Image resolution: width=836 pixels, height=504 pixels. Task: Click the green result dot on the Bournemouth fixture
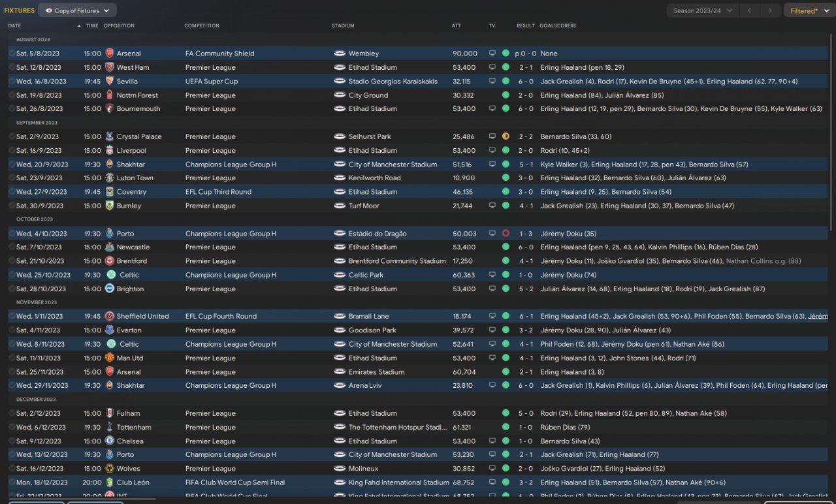point(506,109)
